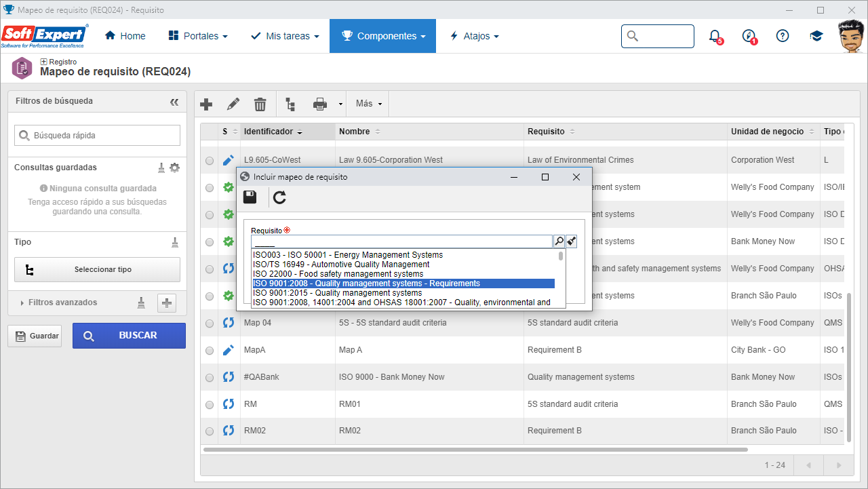This screenshot has height=489, width=868.
Task: Open the help question mark icon
Action: pyautogui.click(x=783, y=36)
